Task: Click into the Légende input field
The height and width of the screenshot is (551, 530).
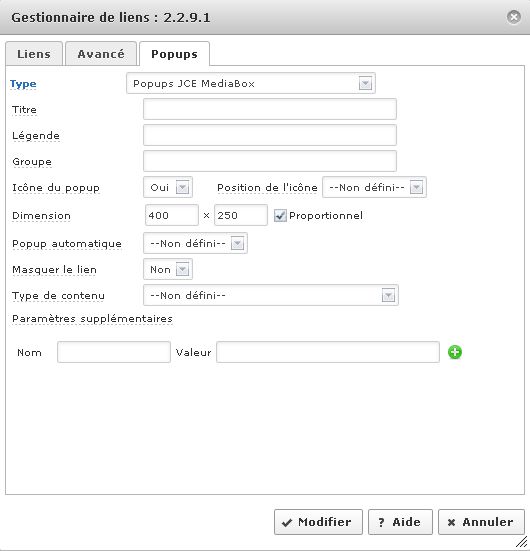Action: point(270,135)
